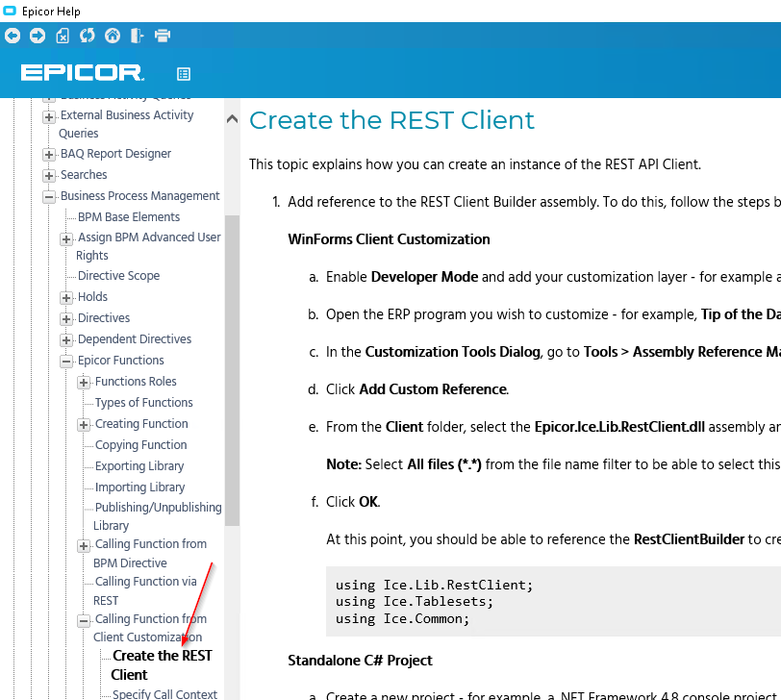Click the Print icon

163,36
